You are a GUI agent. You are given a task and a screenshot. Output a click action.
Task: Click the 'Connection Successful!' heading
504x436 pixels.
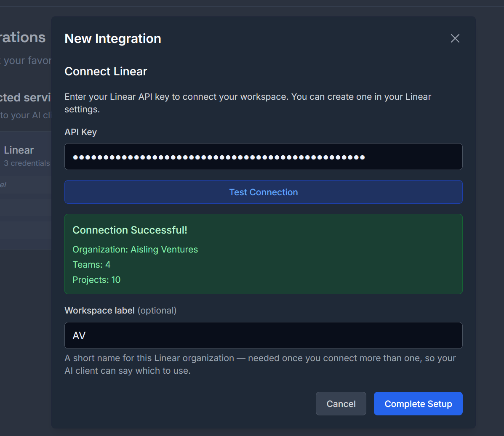coord(130,230)
